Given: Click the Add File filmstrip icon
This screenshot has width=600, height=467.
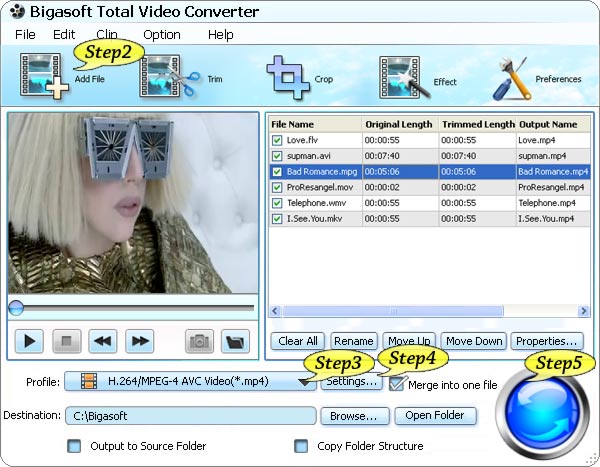Looking at the screenshot, I should [x=44, y=75].
